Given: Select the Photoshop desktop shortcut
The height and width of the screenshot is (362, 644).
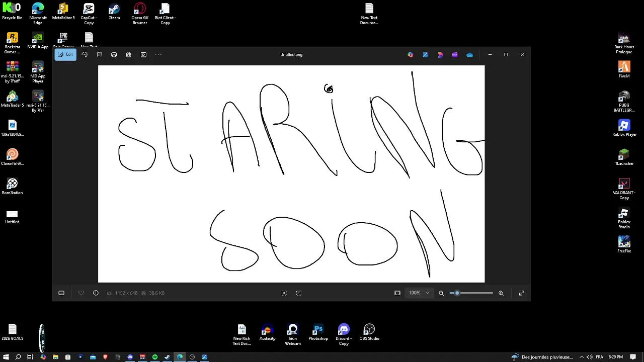Looking at the screenshot, I should (x=318, y=332).
